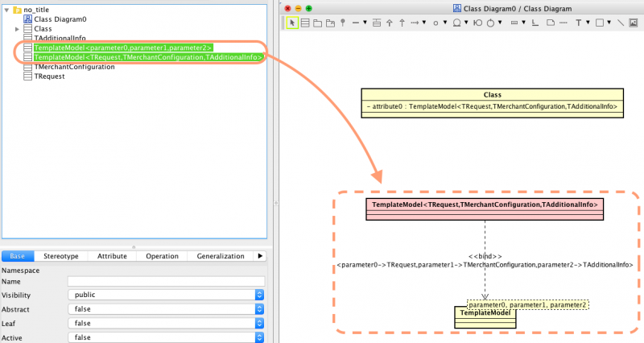644x343 pixels.
Task: Select the Association line tool
Action: 356,23
